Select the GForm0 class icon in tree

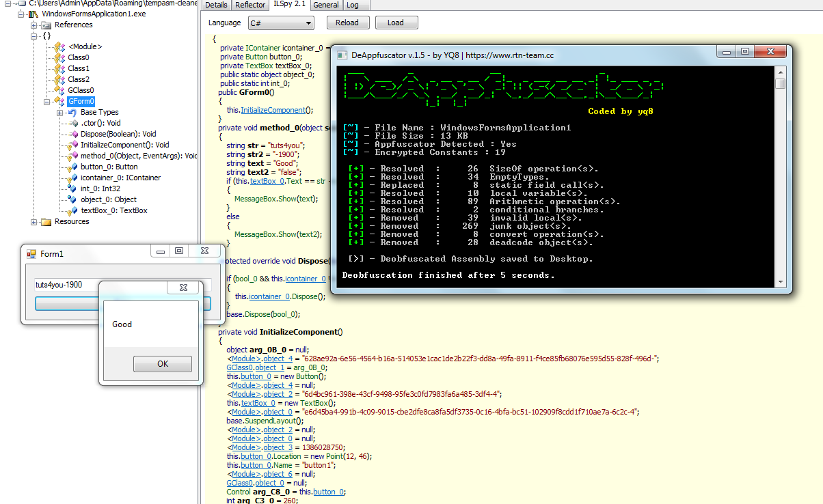click(x=59, y=101)
